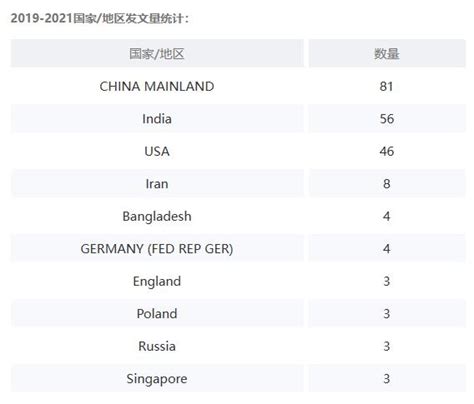Select the India row label
The height and width of the screenshot is (404, 474).
157,119
